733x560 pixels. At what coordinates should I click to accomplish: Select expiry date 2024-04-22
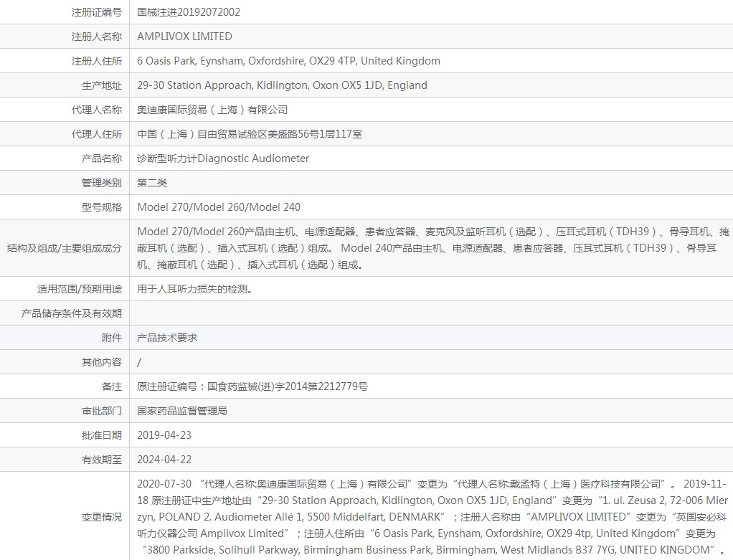[164, 460]
